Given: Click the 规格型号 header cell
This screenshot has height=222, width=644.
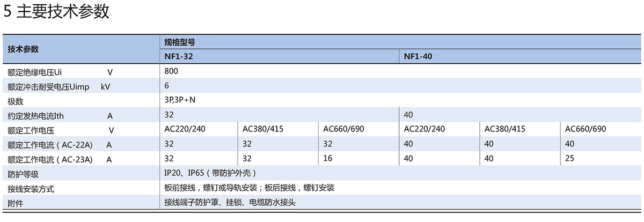Looking at the screenshot, I should 180,42.
